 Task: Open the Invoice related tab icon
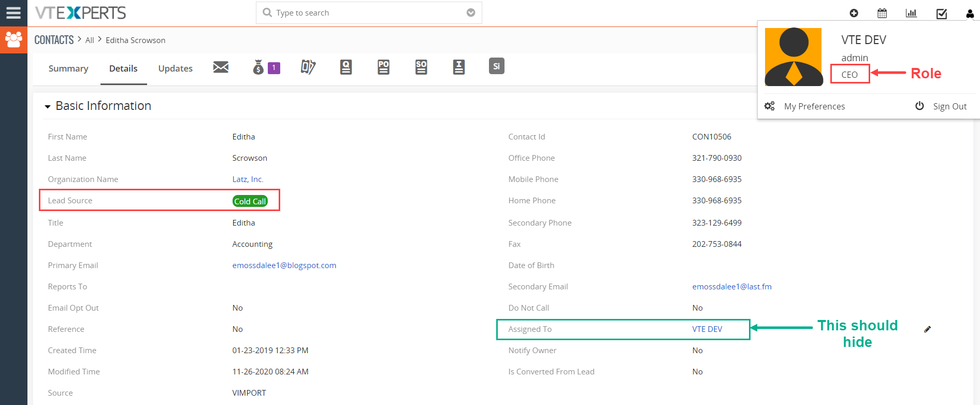tap(459, 67)
